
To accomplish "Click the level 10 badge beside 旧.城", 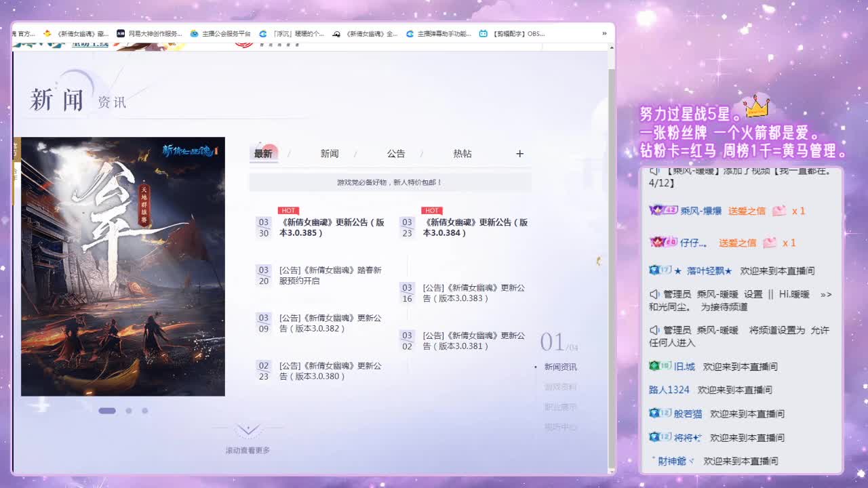I will [660, 366].
